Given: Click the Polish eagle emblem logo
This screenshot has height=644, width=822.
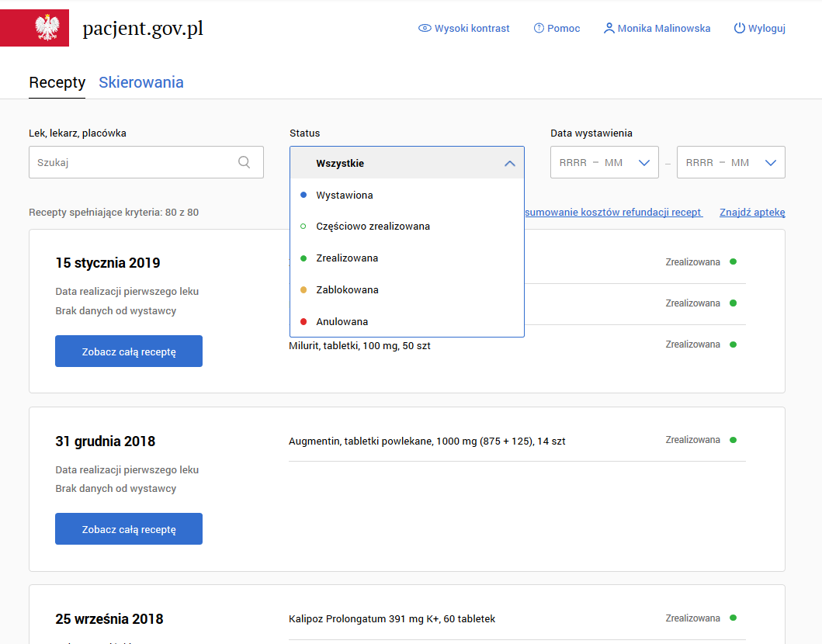Looking at the screenshot, I should pos(47,28).
